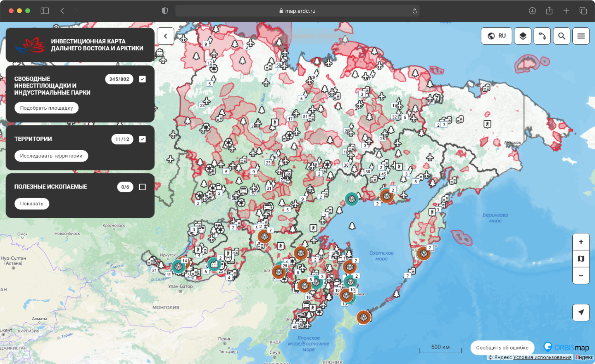Click the Safari privacy shield icon
This screenshot has width=595, height=364.
tap(165, 11)
